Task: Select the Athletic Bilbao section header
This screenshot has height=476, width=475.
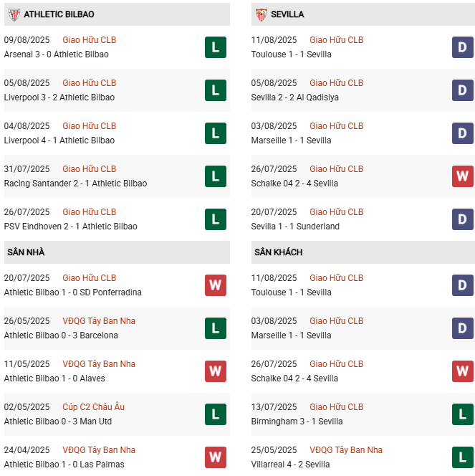Action: tap(59, 14)
